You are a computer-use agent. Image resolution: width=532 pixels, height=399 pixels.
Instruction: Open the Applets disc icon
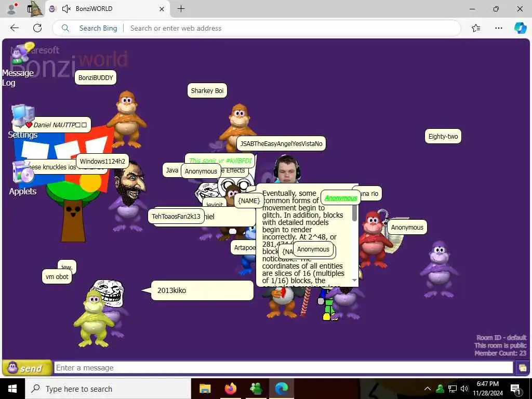(x=23, y=172)
